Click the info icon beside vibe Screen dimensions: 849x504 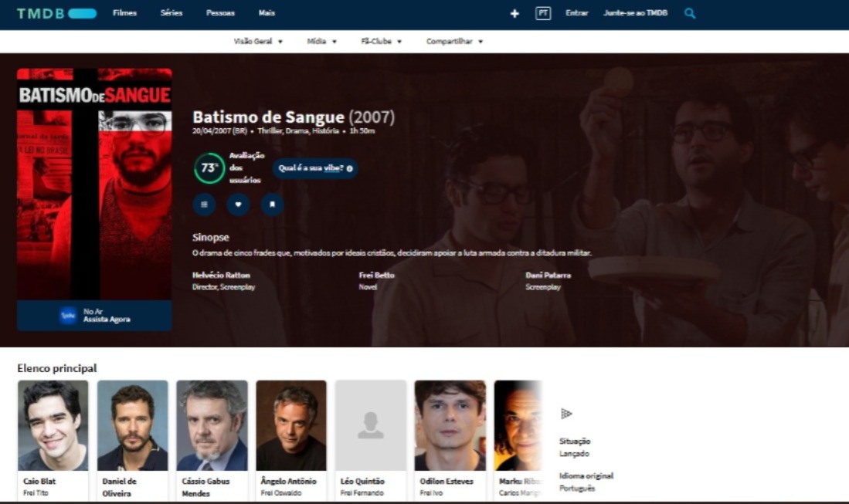click(x=350, y=168)
